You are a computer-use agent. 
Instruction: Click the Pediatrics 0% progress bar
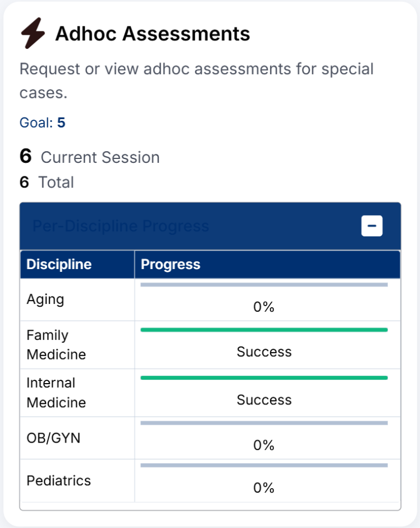click(266, 465)
